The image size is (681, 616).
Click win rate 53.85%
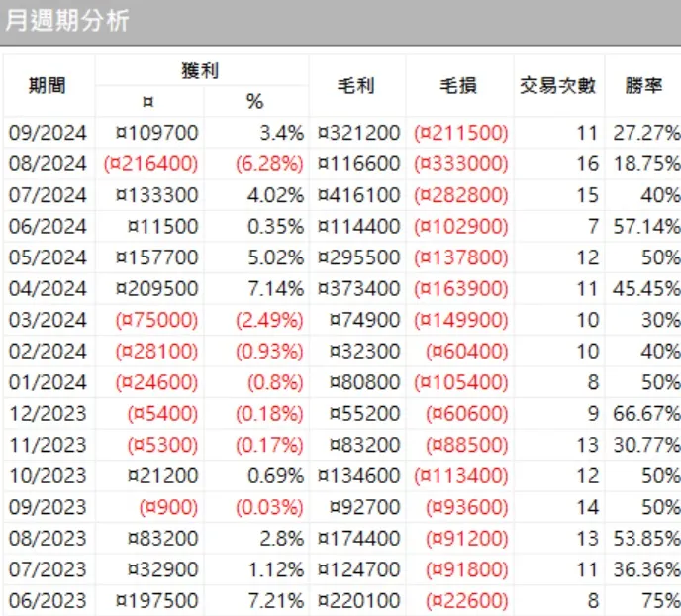coord(646,539)
